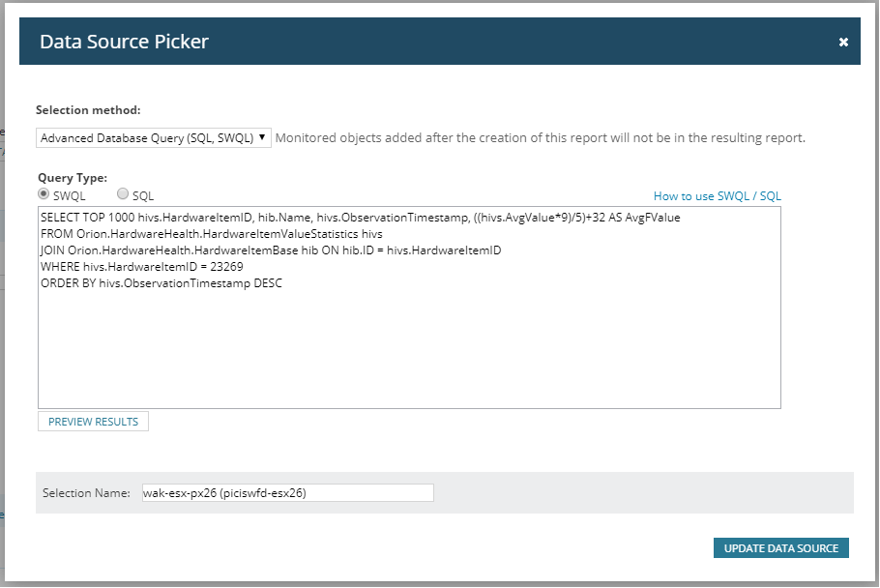
Task: Click the JOIN HardwareItemBase line in the query
Action: pyautogui.click(x=271, y=250)
